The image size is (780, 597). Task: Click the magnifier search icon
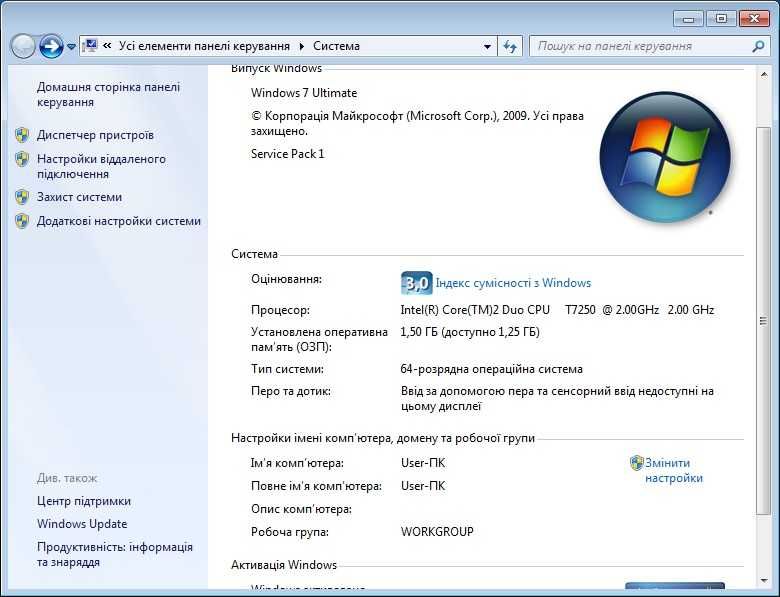point(758,47)
